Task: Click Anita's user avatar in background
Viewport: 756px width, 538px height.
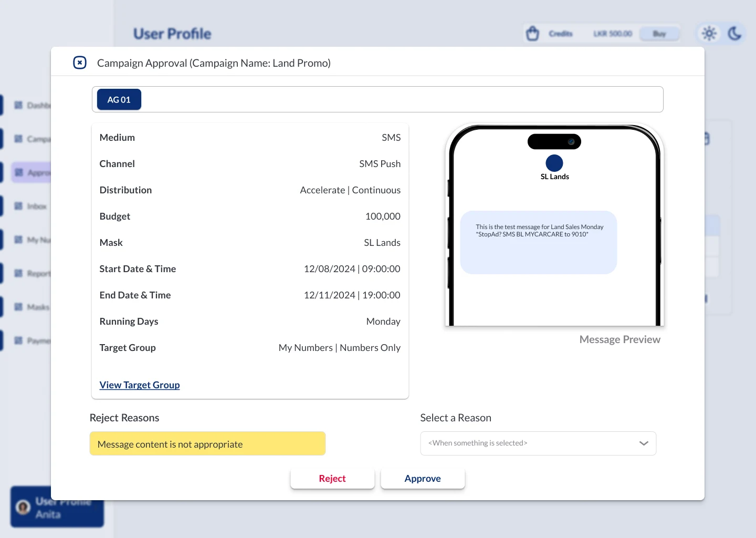Action: tap(23, 507)
